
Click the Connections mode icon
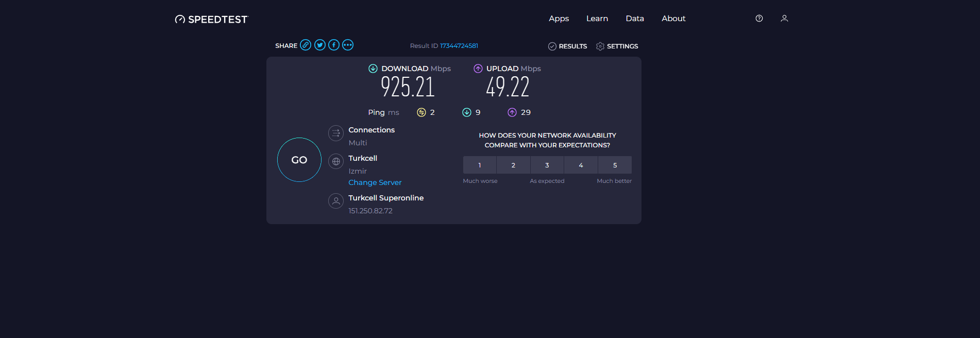[336, 133]
